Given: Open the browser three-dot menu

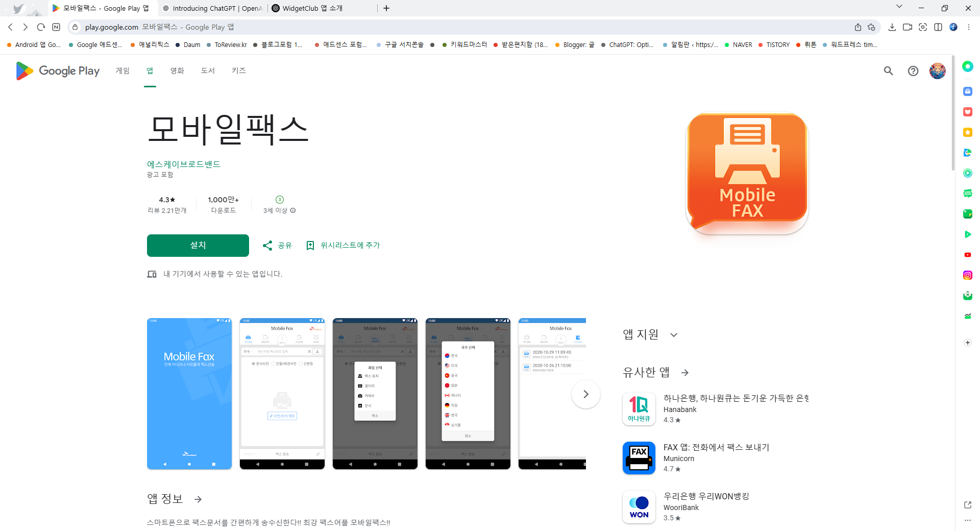Looking at the screenshot, I should coord(968,27).
